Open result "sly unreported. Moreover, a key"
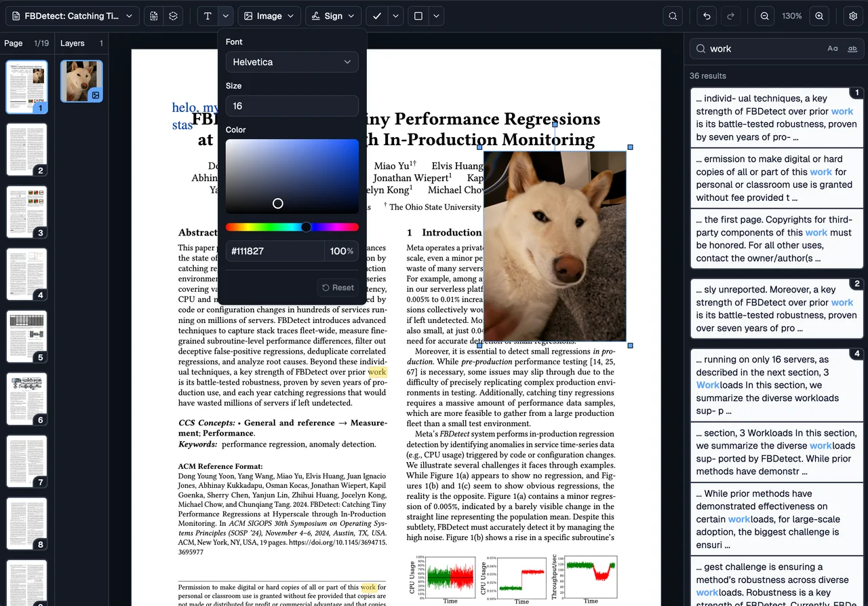This screenshot has width=868, height=606. 776,309
